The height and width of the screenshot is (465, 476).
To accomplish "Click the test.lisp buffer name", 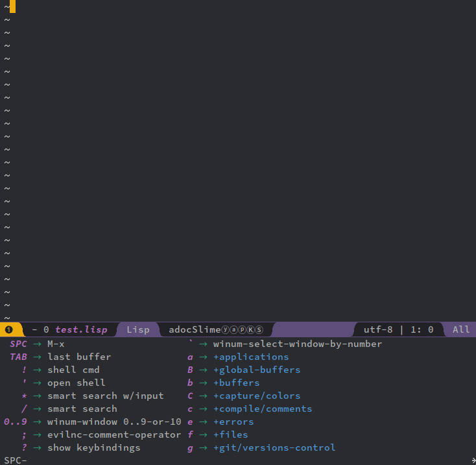I will click(x=81, y=329).
